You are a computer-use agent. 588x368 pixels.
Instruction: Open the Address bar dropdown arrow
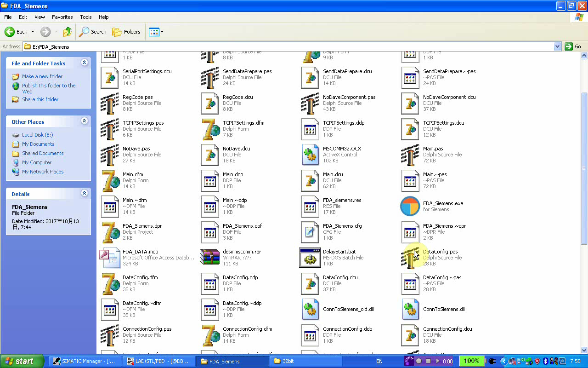[557, 46]
